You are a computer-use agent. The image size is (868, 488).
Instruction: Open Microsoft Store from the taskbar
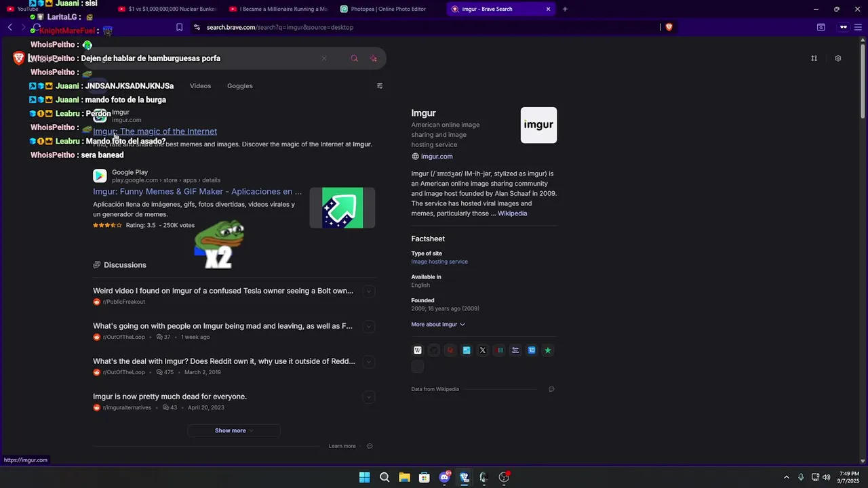(425, 477)
